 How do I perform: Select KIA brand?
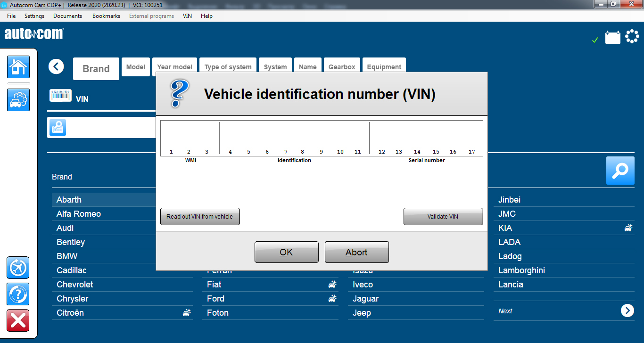coord(564,228)
